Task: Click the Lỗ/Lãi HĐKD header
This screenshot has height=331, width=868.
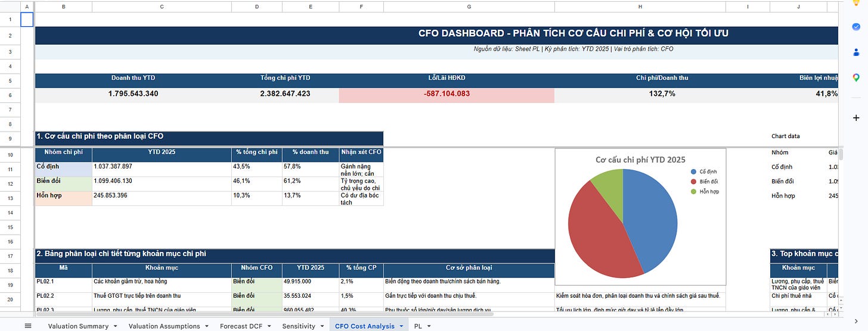Action: tap(447, 78)
